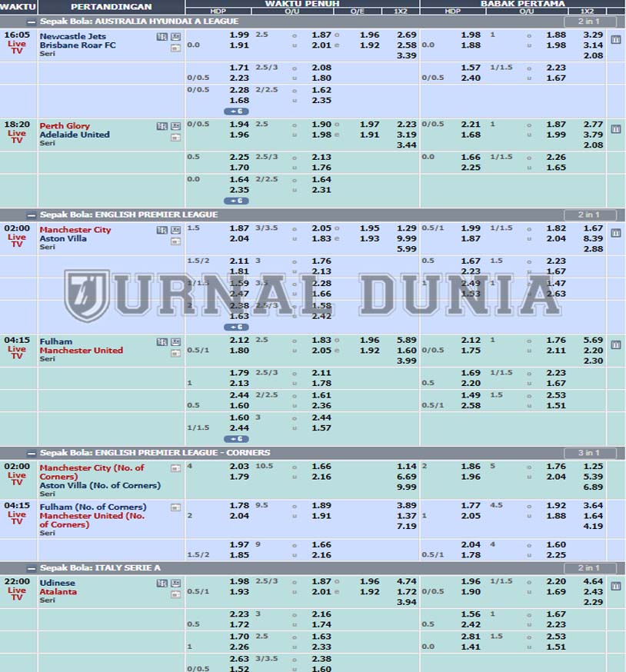626x672 pixels.
Task: Open the statistics icon beside Udinese
Action: pyautogui.click(x=161, y=584)
